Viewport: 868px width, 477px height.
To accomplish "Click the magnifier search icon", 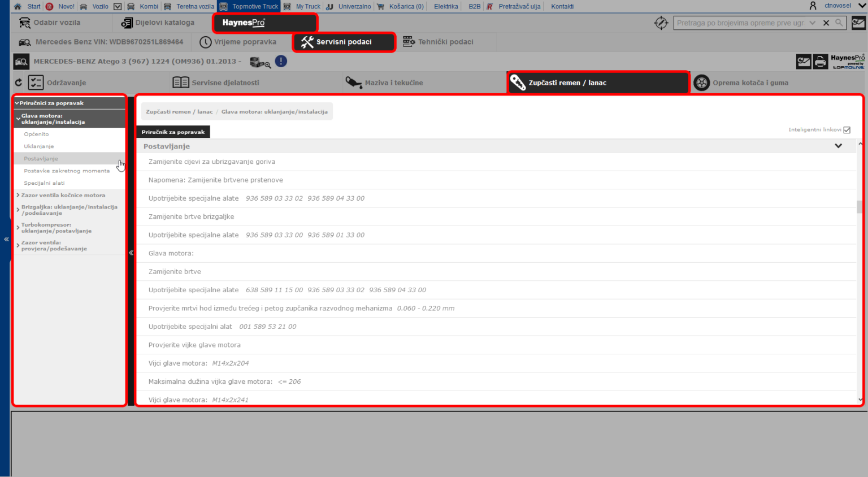I will point(839,23).
